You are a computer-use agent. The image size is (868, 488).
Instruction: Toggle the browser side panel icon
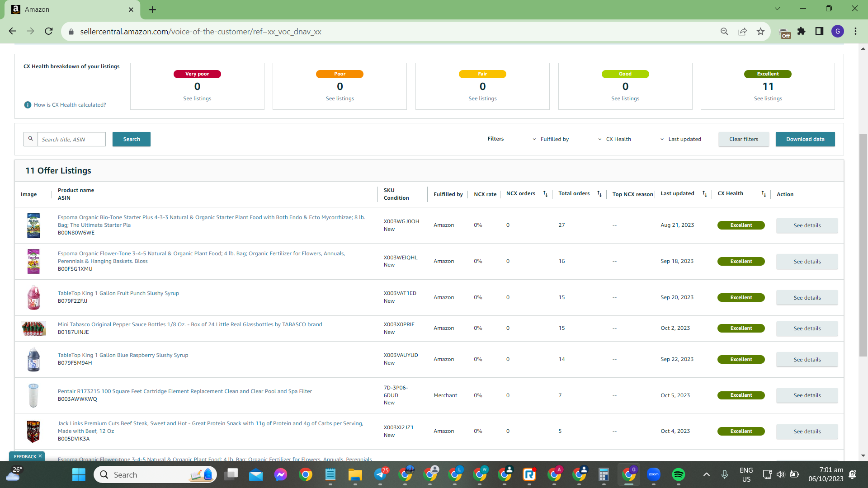coord(819,31)
